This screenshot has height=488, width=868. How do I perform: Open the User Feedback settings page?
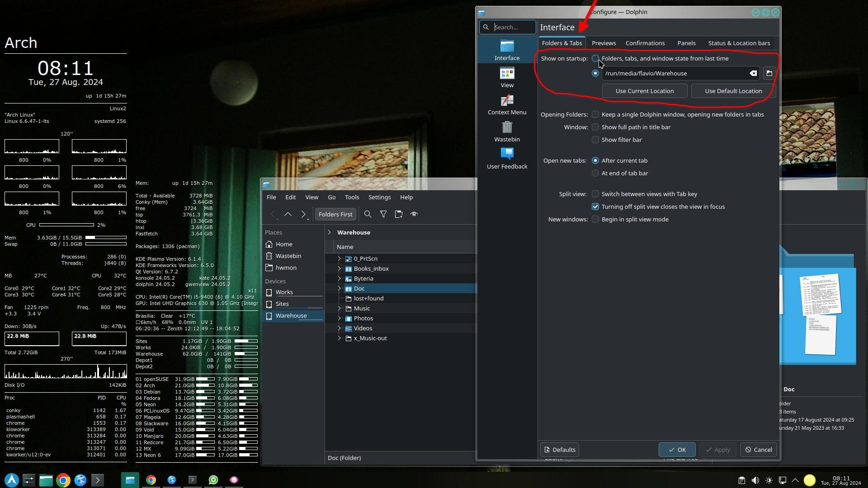pyautogui.click(x=507, y=159)
